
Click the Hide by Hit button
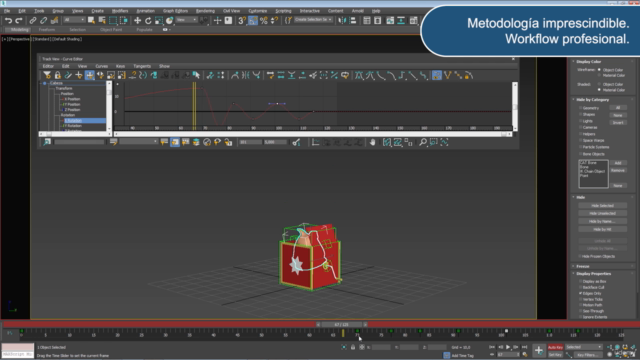coord(602,229)
